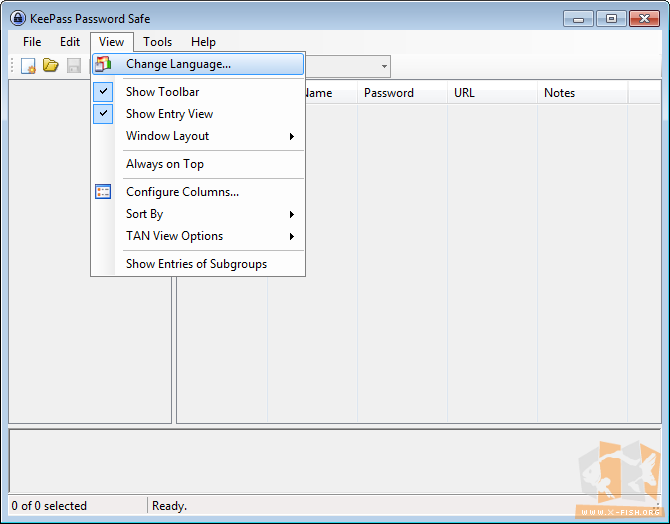Click the Open database folder icon
Viewport: 670px width, 524px height.
click(50, 66)
